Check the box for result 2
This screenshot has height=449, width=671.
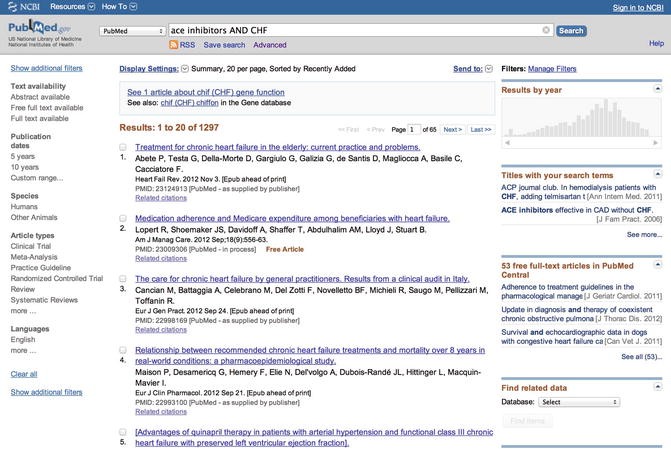[123, 218]
